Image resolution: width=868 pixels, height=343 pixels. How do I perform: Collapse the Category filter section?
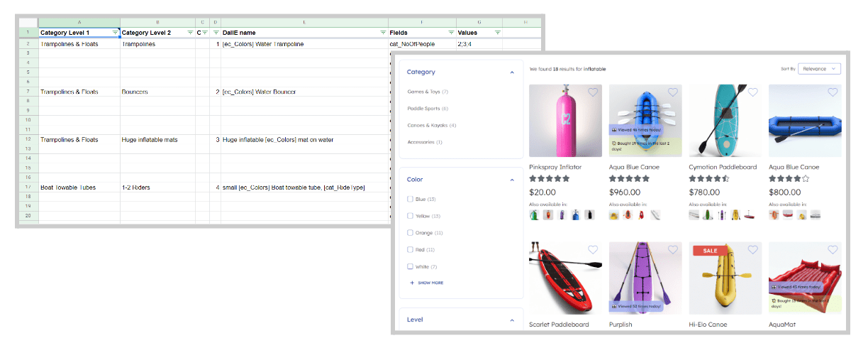point(511,72)
